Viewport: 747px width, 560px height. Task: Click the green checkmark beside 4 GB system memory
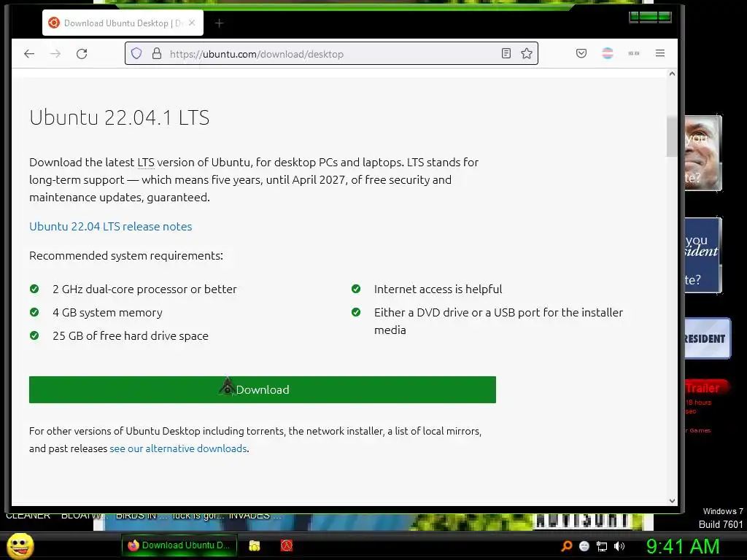[x=34, y=312]
